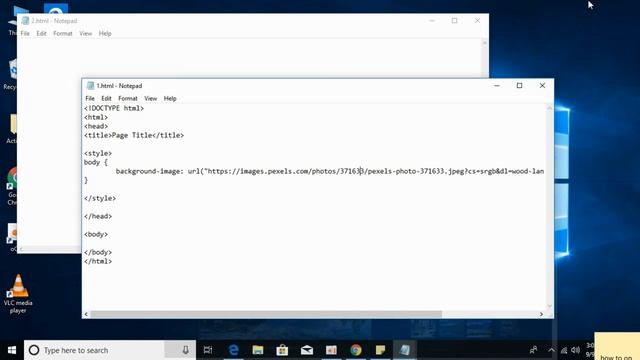Click active Notepad icon on taskbar
The width and height of the screenshot is (640, 360).
[404, 350]
